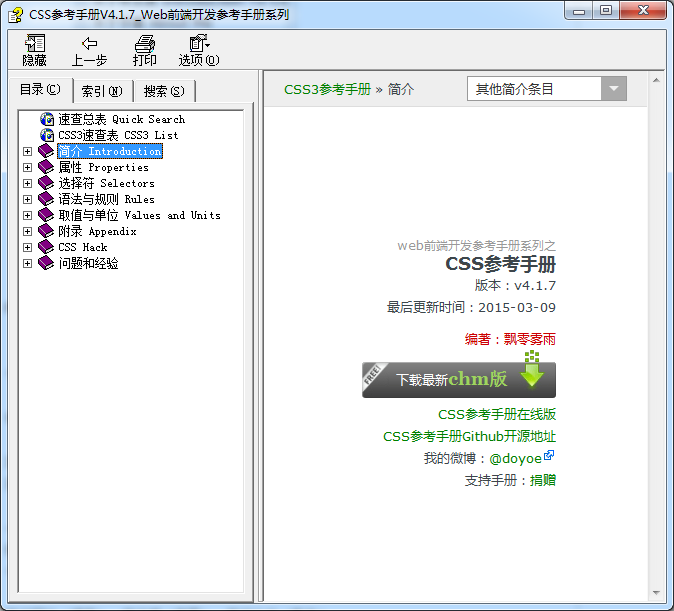The image size is (674, 611).
Task: Select 速查总表 Quick Search tree item
Action: [x=122, y=119]
